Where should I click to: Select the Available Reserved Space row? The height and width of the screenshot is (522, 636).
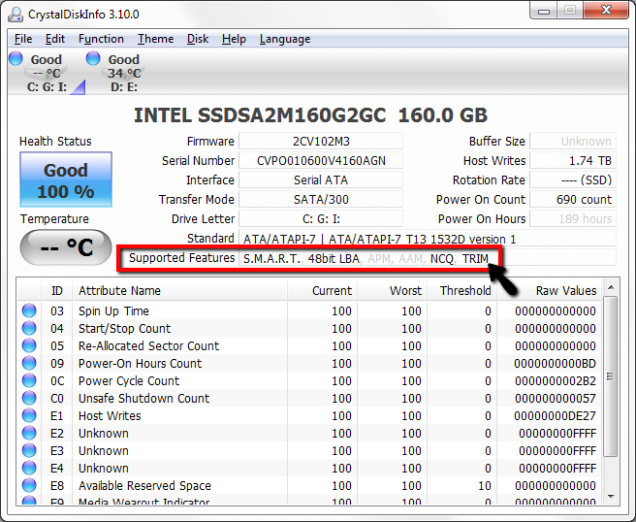click(x=309, y=485)
